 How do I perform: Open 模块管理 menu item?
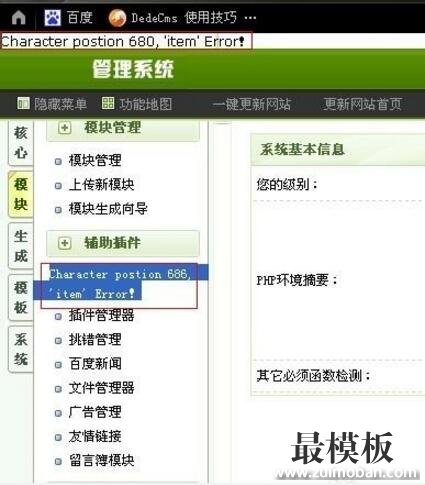[95, 160]
